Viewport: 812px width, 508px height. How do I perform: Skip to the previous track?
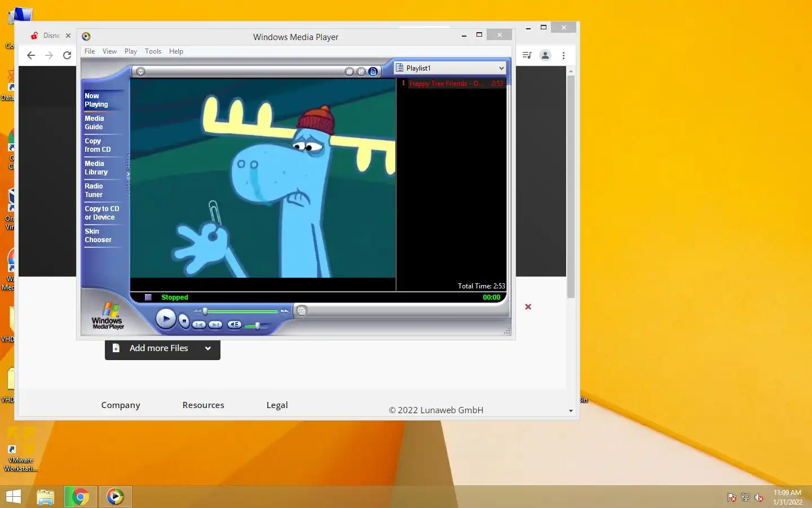(x=199, y=325)
